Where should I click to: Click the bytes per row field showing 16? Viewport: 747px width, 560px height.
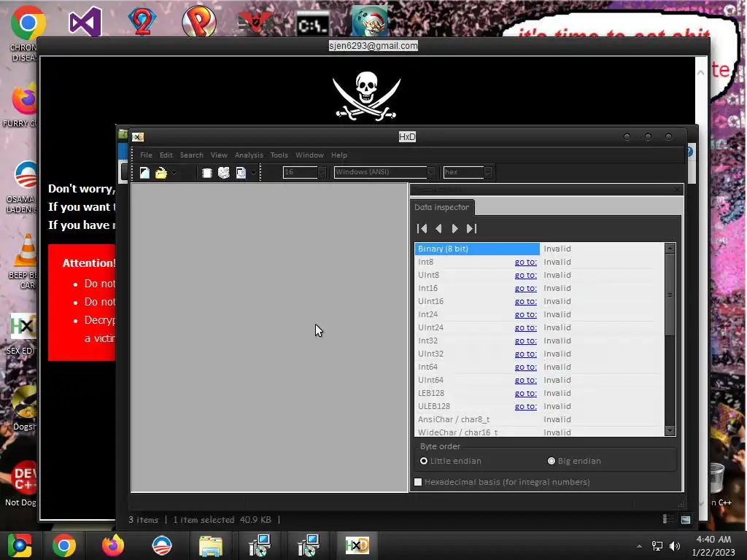300,172
